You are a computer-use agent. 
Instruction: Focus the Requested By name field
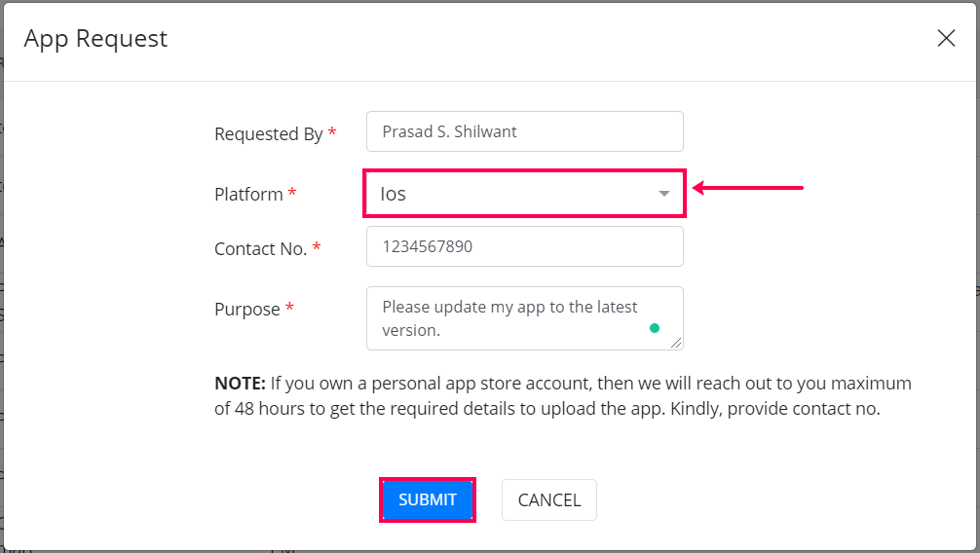[x=524, y=131]
